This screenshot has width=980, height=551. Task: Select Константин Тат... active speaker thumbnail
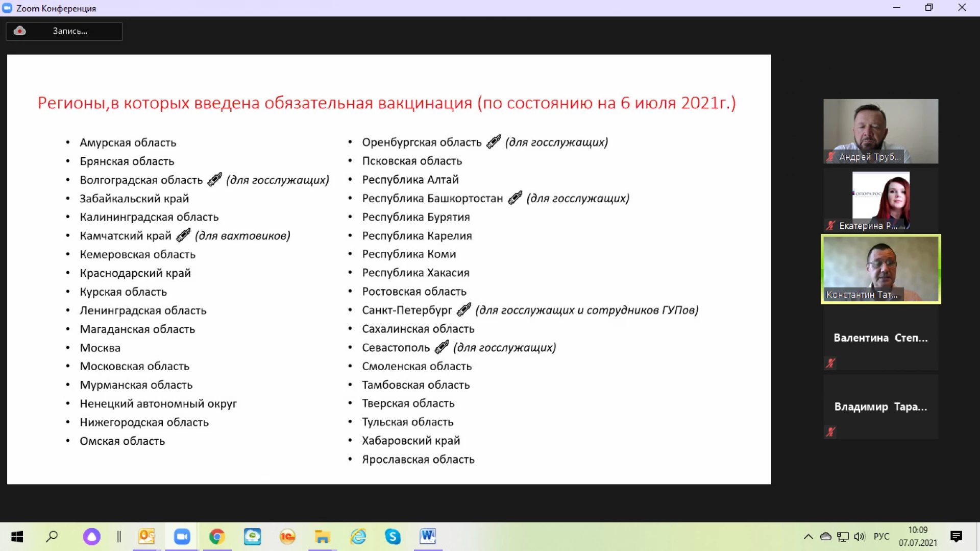[880, 269]
